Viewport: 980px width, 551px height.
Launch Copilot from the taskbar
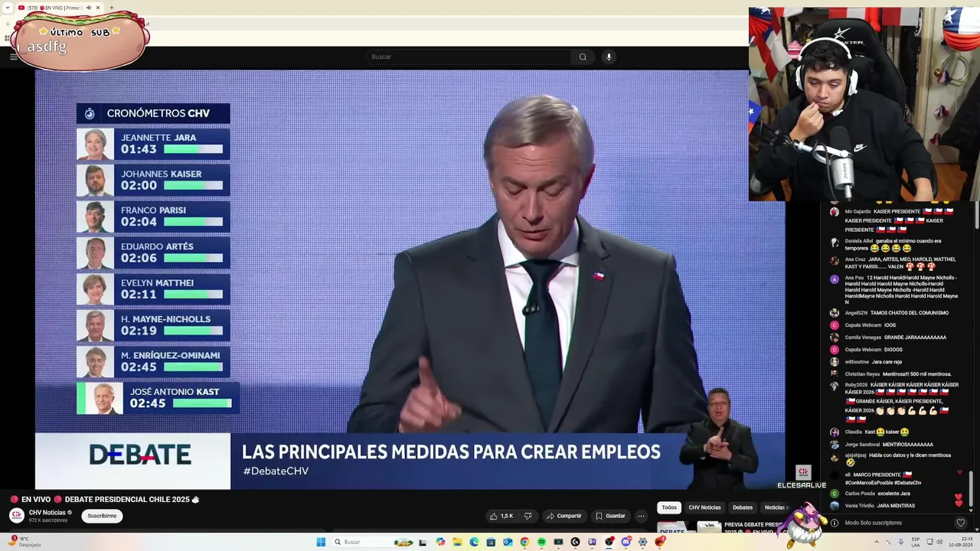440,542
